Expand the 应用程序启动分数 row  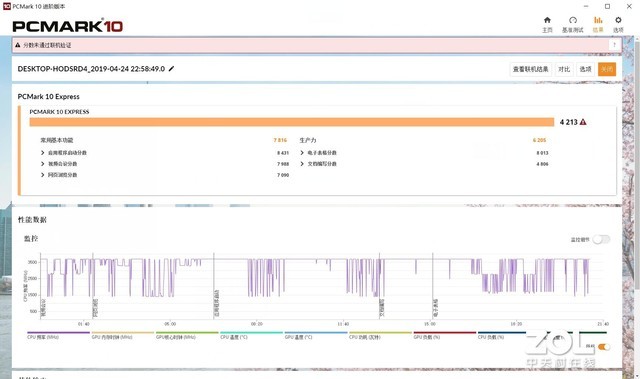(x=42, y=153)
